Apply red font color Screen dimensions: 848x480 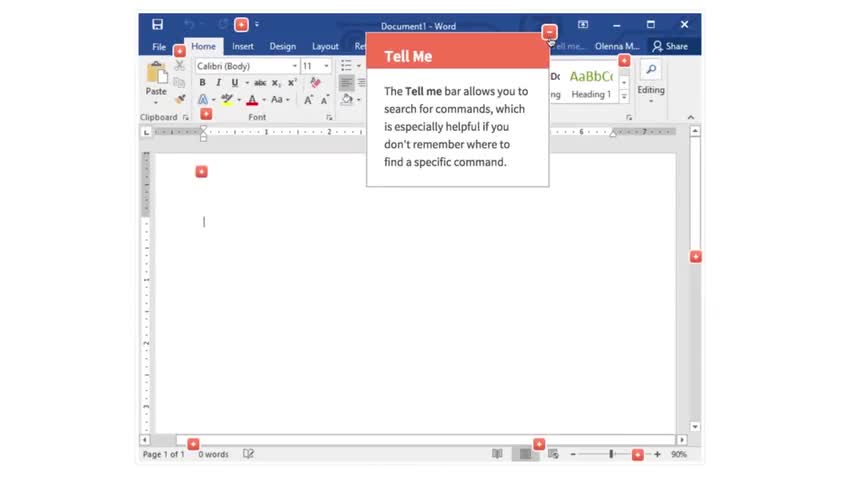(252, 99)
